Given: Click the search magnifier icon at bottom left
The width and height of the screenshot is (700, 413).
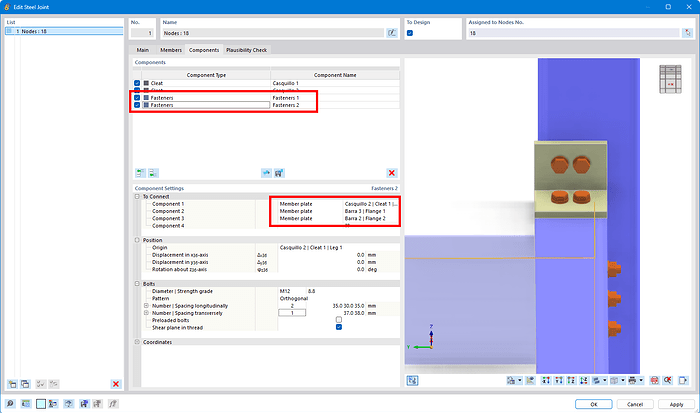Looking at the screenshot, I should pos(10,404).
